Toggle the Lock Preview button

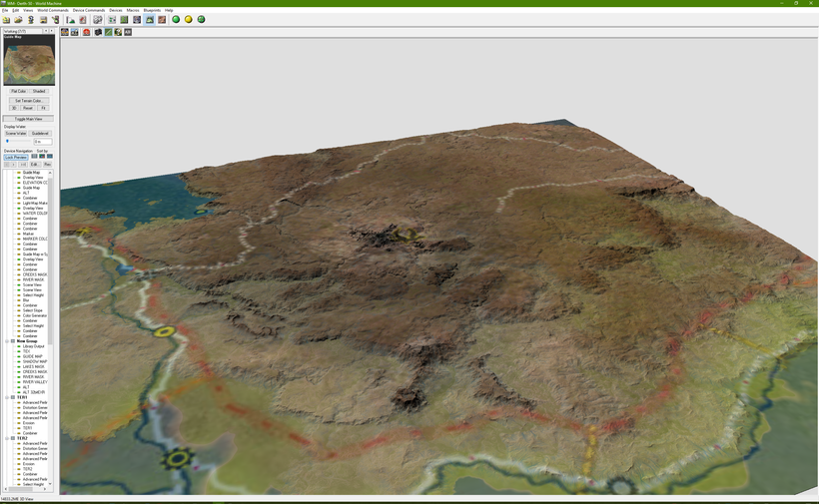[16, 157]
